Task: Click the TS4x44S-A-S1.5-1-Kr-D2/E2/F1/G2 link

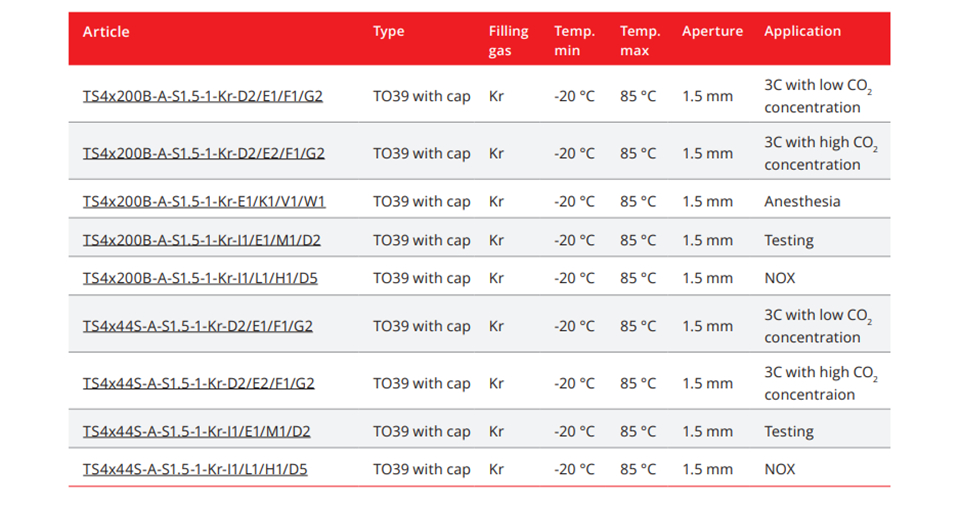Action: (198, 384)
